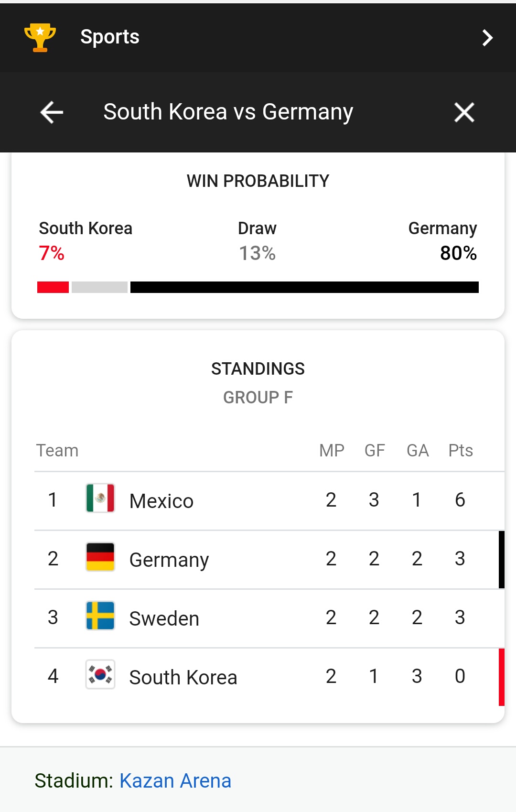This screenshot has width=516, height=812.
Task: Select the Mexico team name in standings
Action: (x=161, y=501)
